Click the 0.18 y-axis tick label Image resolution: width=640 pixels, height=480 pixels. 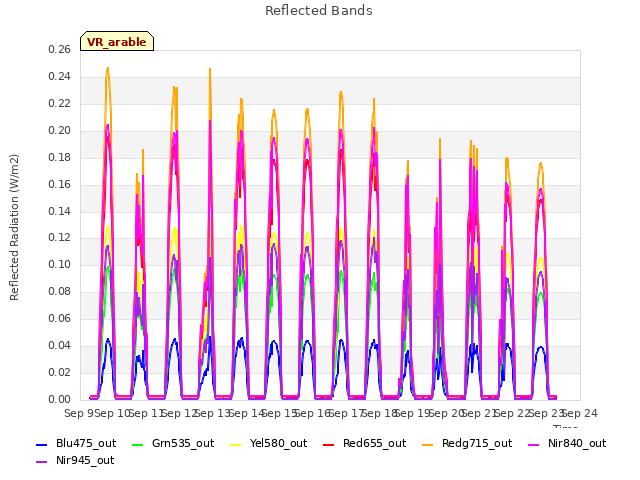[59, 158]
